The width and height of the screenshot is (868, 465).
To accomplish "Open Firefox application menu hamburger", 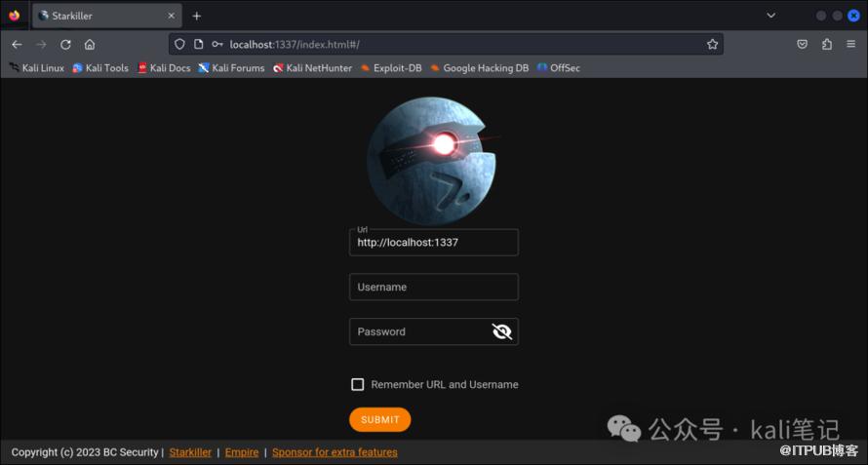I will pos(851,44).
